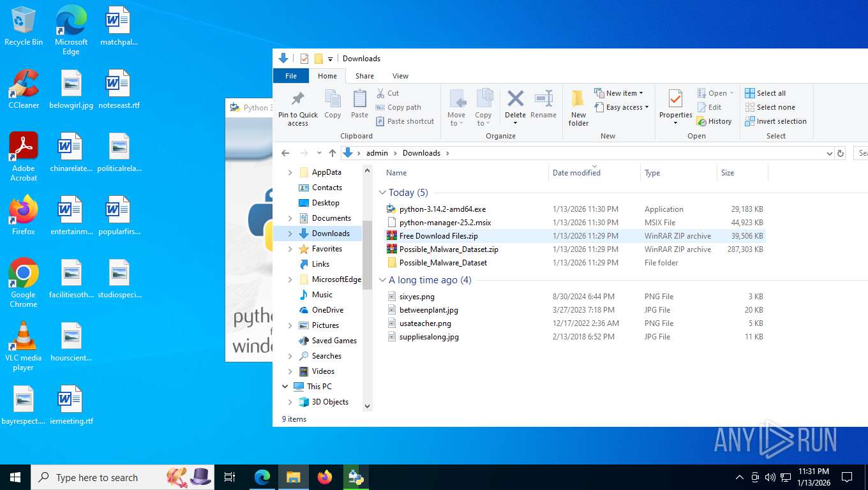Screen dimensions: 868x490
Task: Create a New folder from ribbon
Action: (578, 107)
